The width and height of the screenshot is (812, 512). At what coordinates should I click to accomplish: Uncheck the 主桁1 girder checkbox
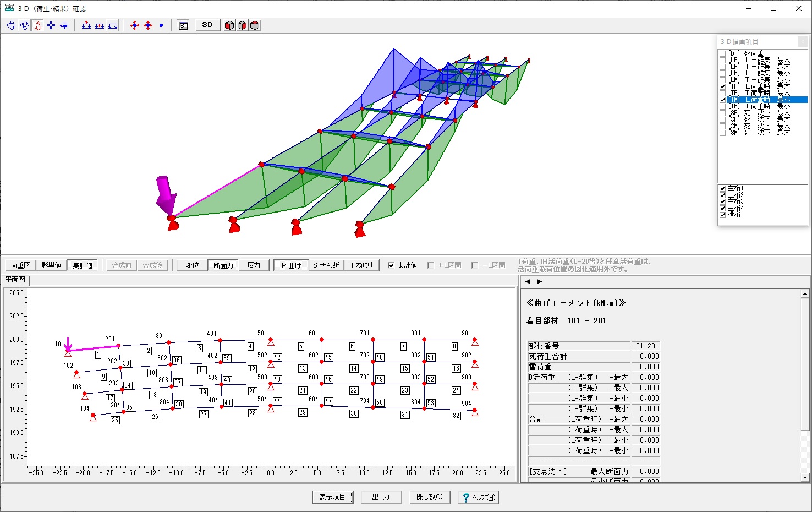click(722, 188)
